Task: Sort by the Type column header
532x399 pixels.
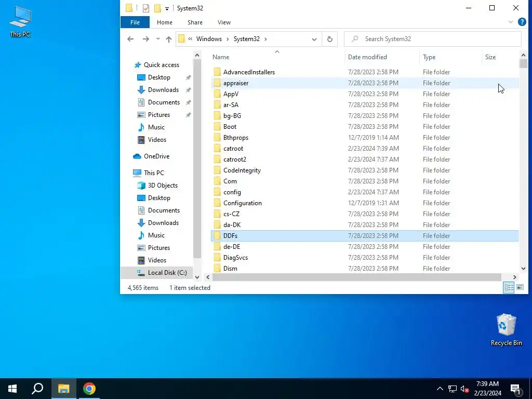Action: pos(450,57)
